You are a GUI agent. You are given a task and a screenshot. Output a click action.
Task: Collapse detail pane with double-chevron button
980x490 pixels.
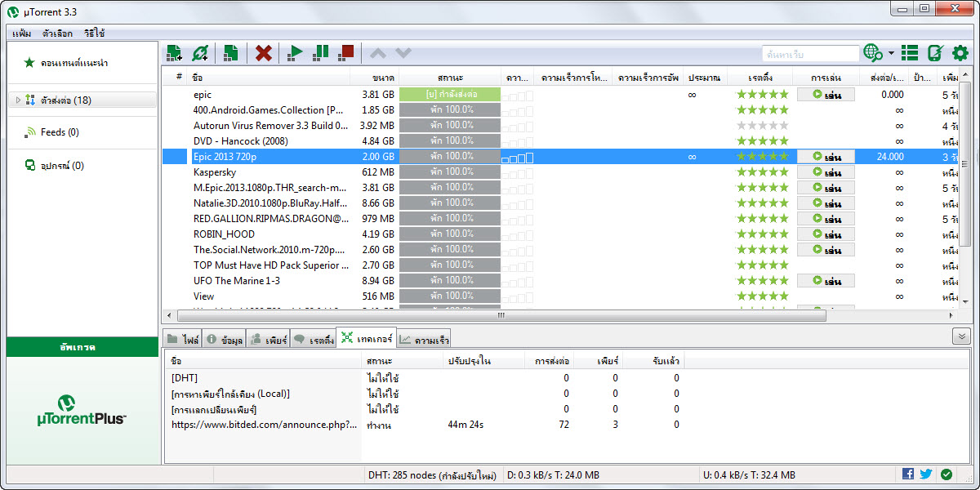(x=961, y=336)
